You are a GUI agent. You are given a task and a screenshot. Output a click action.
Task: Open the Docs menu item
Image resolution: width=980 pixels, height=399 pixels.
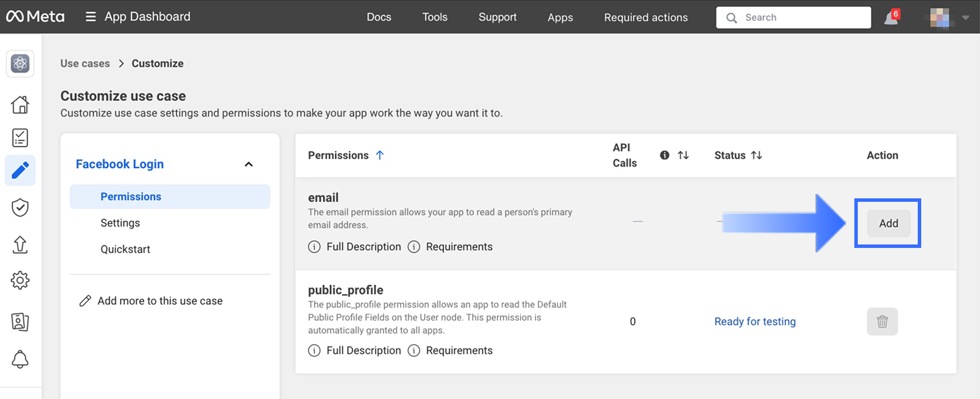point(379,17)
